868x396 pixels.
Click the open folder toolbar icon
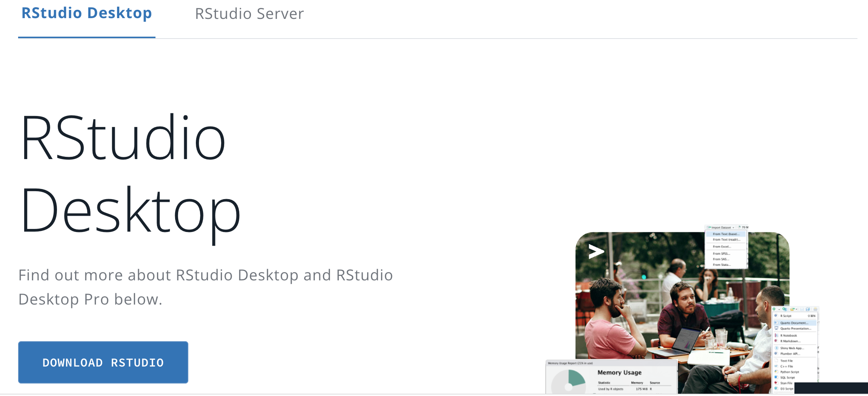point(792,309)
